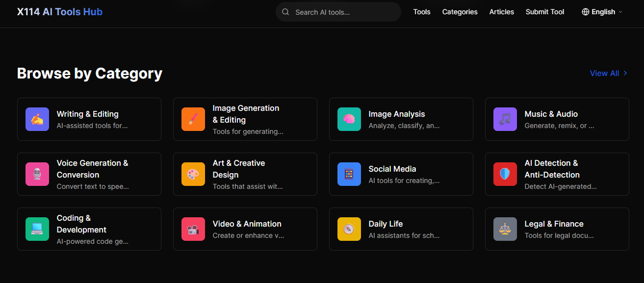Click the AI Detection shield icon
Viewport: 644px width, 283px height.
pos(505,174)
